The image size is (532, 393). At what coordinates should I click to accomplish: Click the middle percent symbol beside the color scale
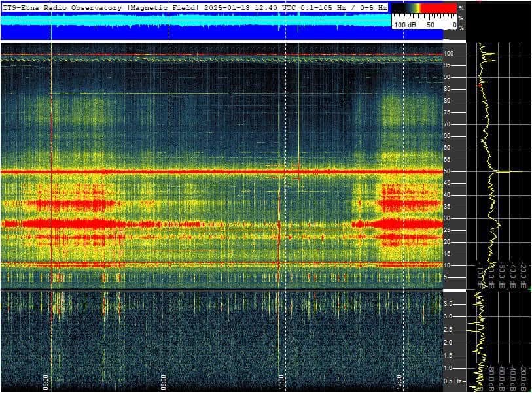click(x=461, y=18)
